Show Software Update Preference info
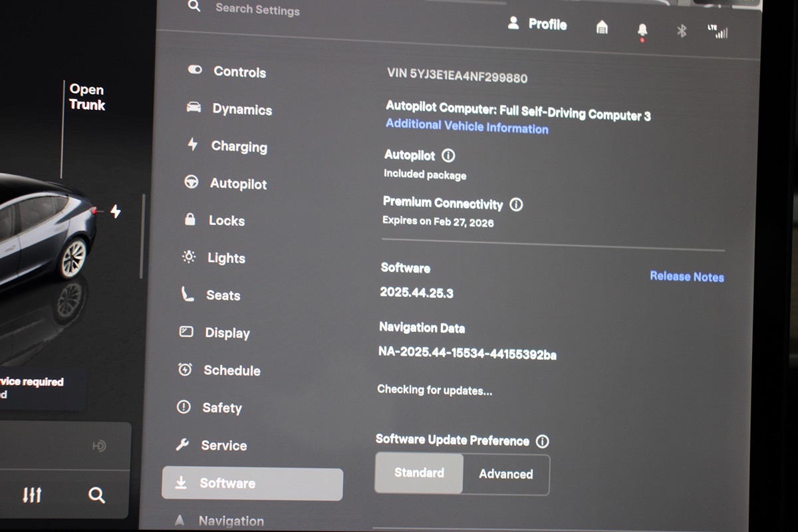This screenshot has height=532, width=798. click(543, 441)
